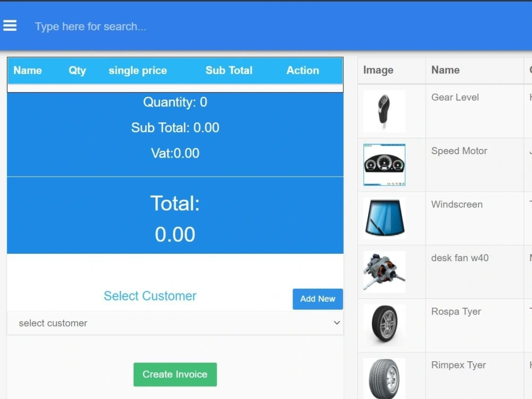Click the Qty column header
The width and height of the screenshot is (532, 399).
coord(77,70)
